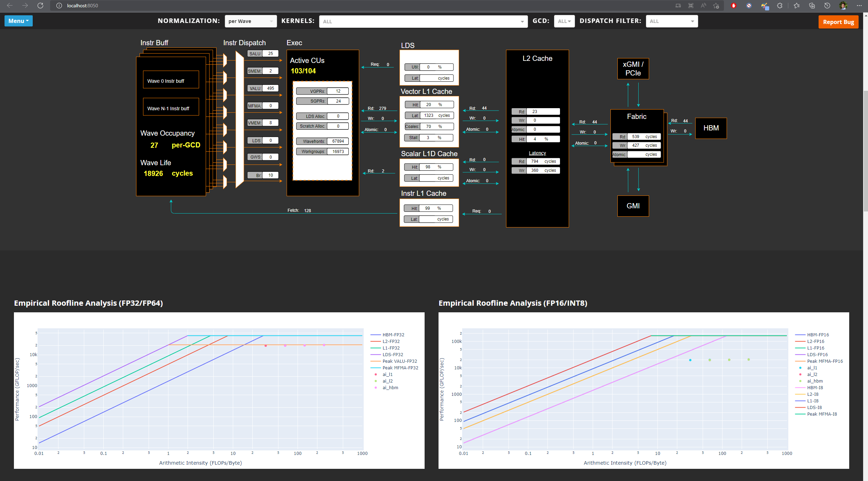This screenshot has height=481, width=868.
Task: Click the L2-I8 legend color line
Action: 800,394
